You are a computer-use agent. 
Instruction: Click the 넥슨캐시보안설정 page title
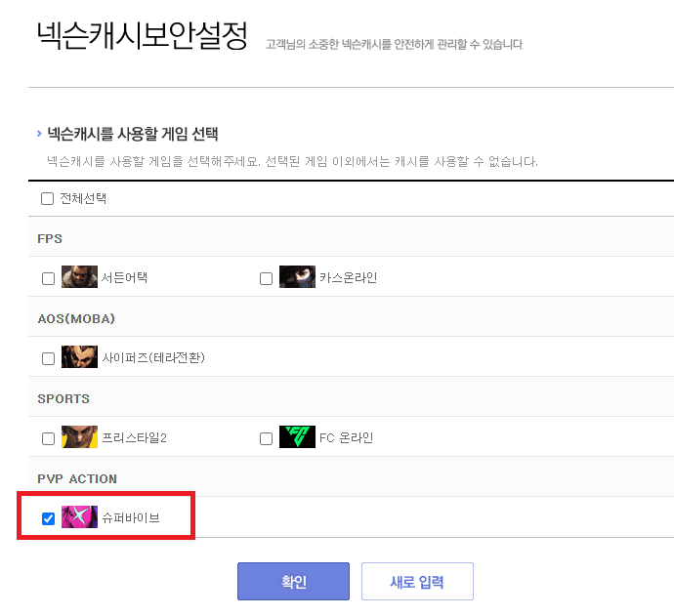[143, 35]
